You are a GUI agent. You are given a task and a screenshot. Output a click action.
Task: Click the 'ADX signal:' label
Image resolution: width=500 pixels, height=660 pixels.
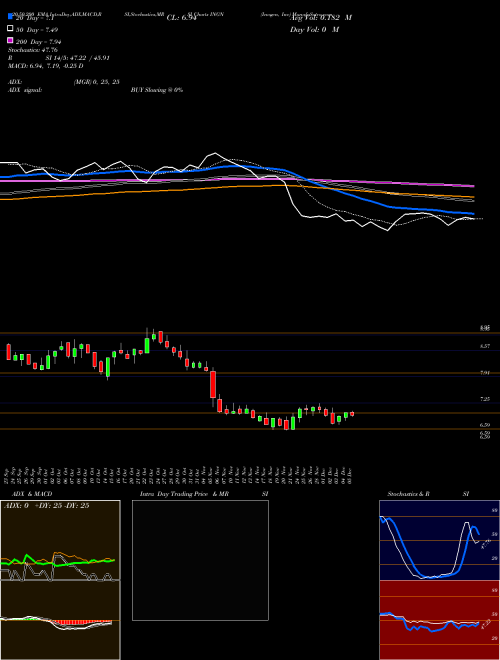click(x=25, y=90)
